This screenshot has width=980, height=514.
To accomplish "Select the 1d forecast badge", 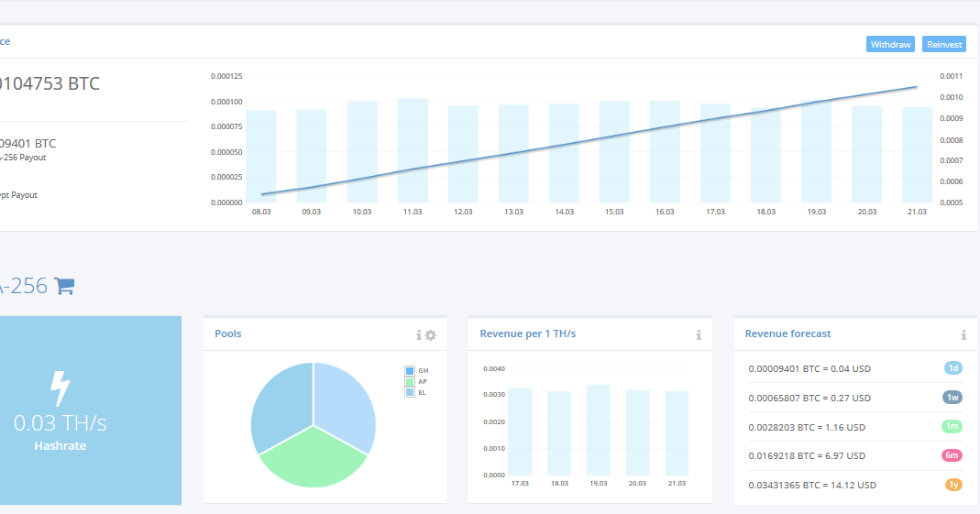I will 953,368.
